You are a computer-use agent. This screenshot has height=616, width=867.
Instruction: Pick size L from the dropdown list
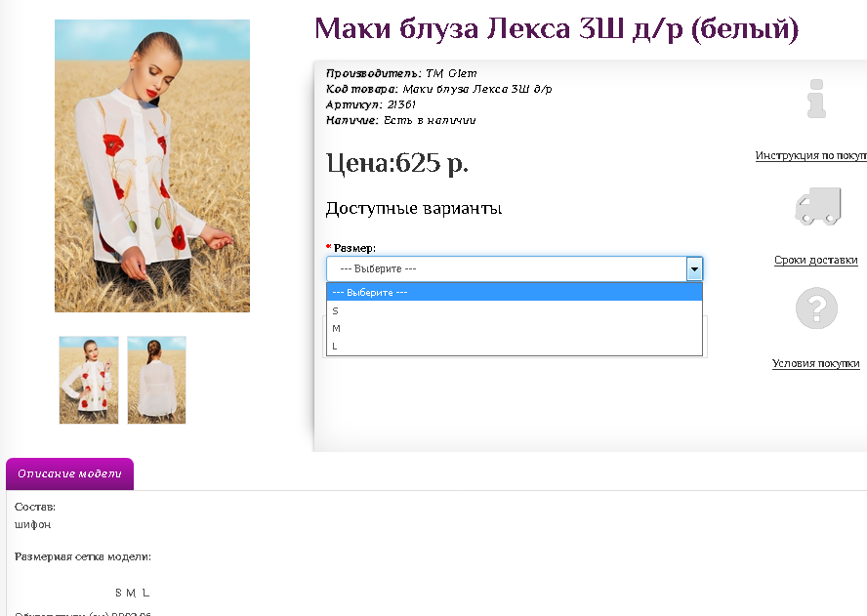(515, 347)
